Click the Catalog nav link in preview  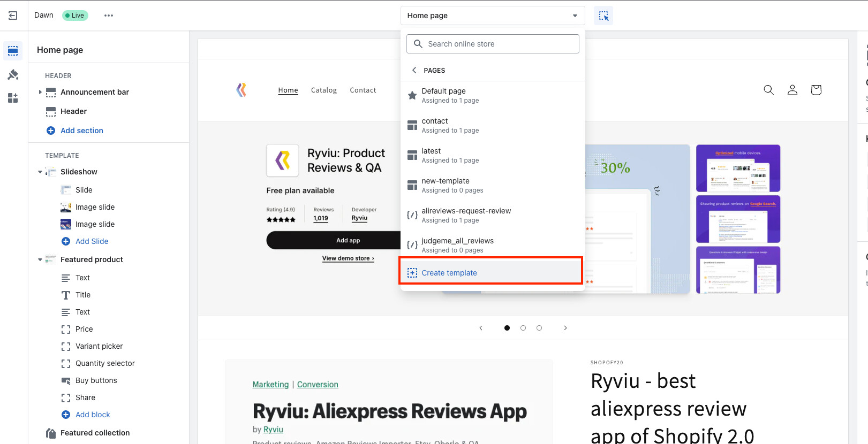click(324, 90)
